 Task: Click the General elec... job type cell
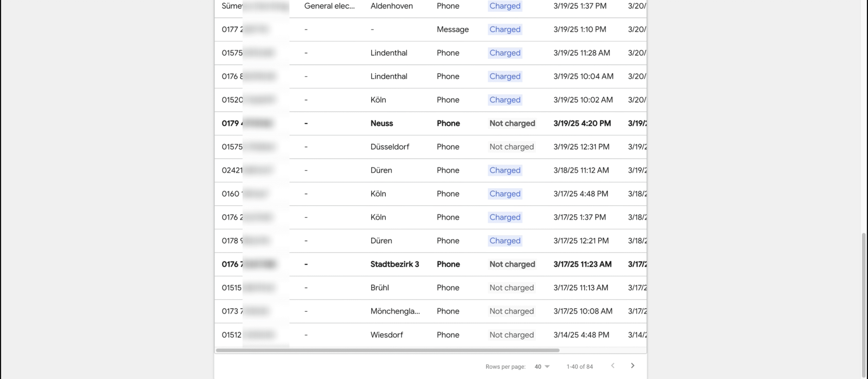[329, 6]
